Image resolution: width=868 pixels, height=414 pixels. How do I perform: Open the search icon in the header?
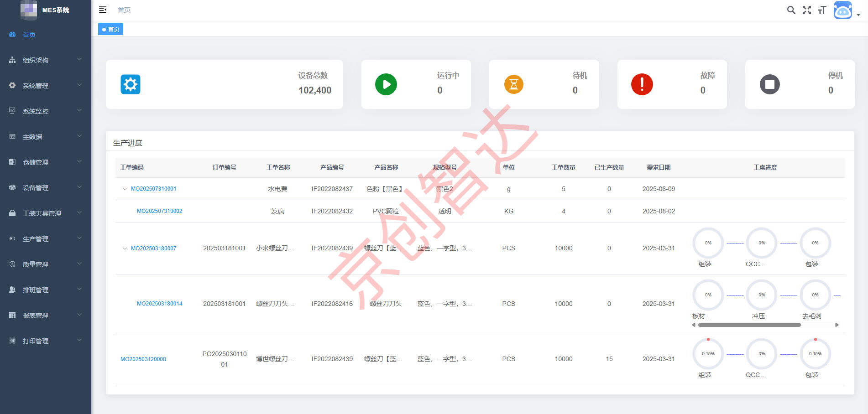(791, 10)
